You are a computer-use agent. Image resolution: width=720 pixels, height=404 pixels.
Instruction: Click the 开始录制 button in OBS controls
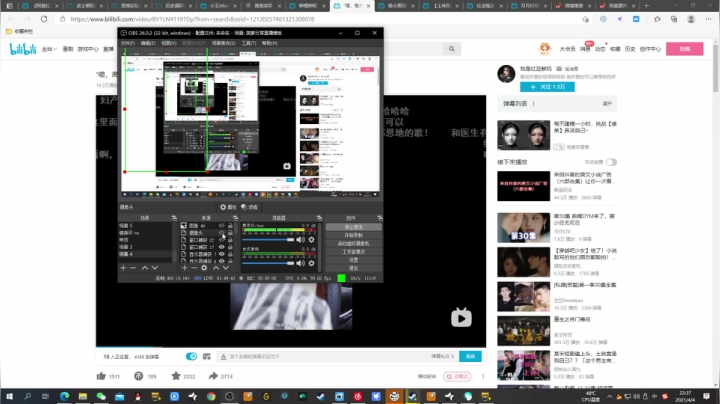353,235
